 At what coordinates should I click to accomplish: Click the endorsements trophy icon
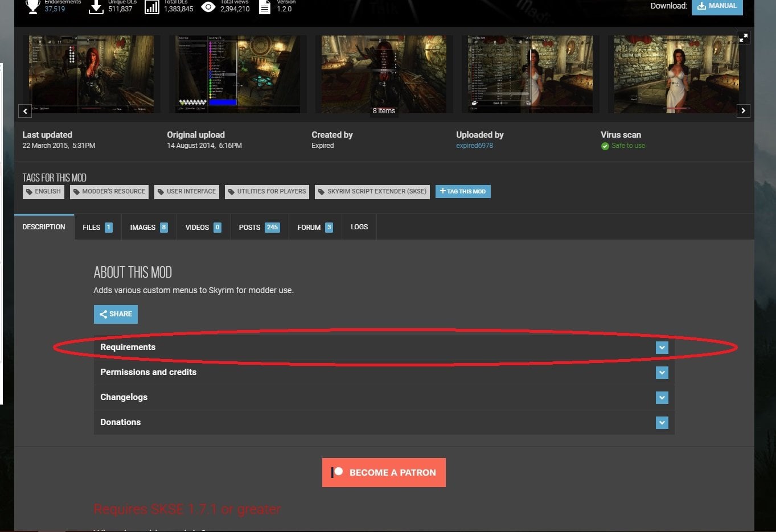[33, 6]
